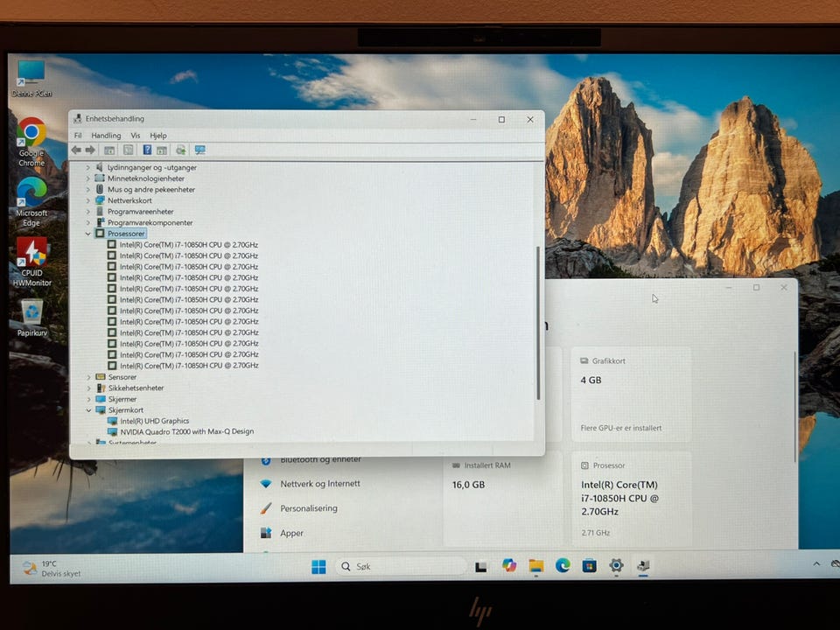Open File Explorer from the taskbar

(x=535, y=566)
